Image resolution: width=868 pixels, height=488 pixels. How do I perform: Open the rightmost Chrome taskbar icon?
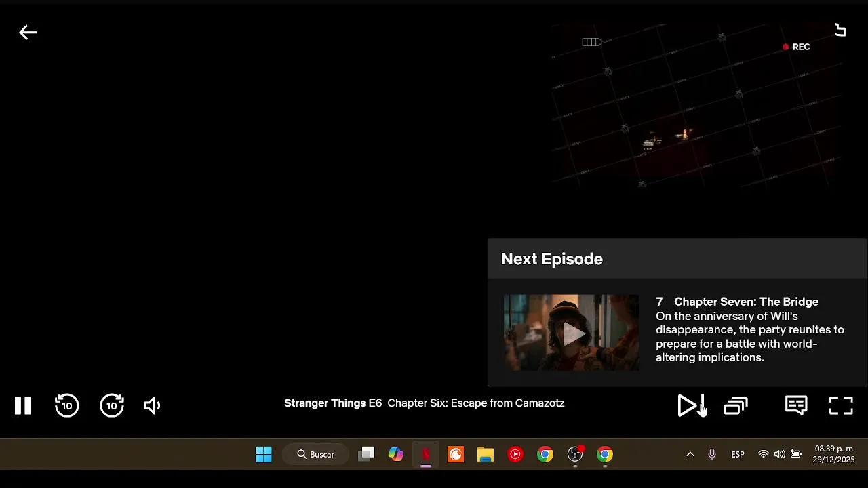tap(605, 454)
